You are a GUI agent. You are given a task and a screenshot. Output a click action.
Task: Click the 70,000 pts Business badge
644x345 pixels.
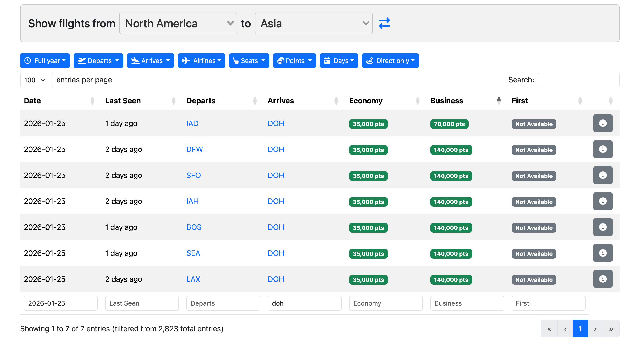pos(449,124)
